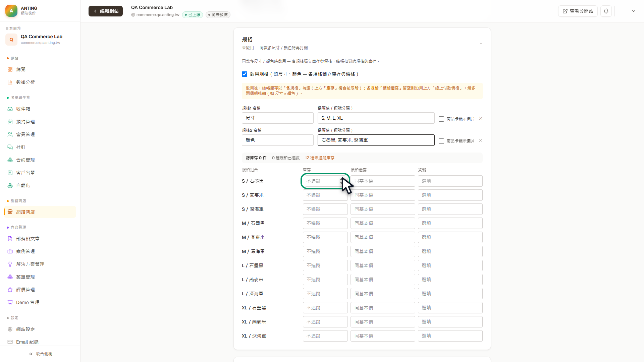Click the commerce.qa.anting.tw domain link
Image resolution: width=644 pixels, height=362 pixels.
tap(155, 15)
